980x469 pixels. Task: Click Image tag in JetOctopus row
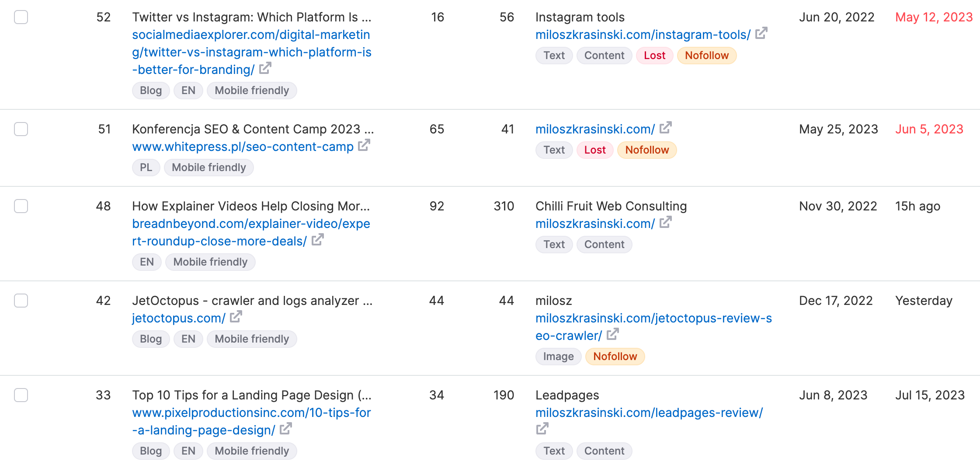(558, 357)
